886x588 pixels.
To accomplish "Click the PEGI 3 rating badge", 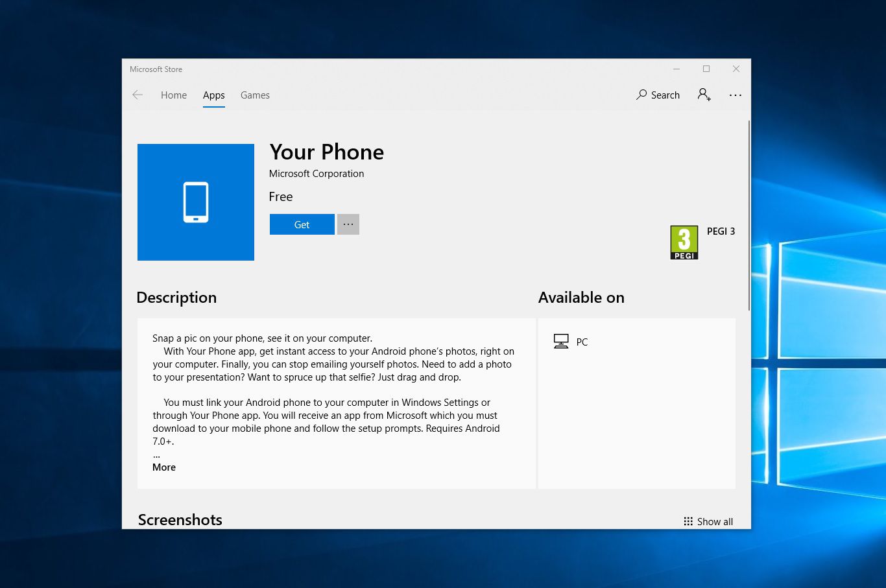I will [x=684, y=242].
